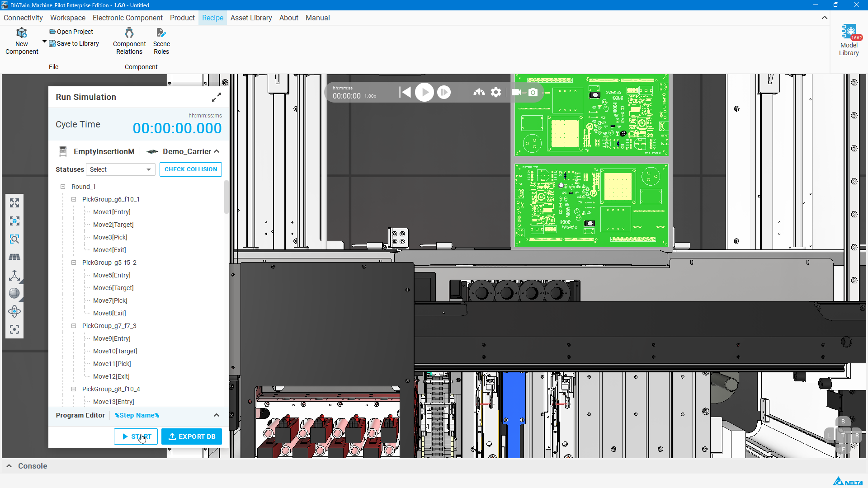Select Move12[Exit] tree item

point(111,376)
